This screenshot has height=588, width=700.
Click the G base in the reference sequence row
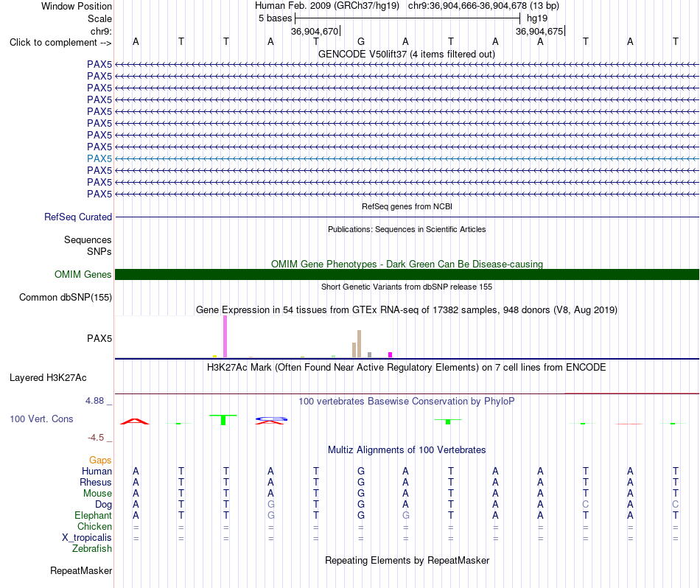point(361,41)
